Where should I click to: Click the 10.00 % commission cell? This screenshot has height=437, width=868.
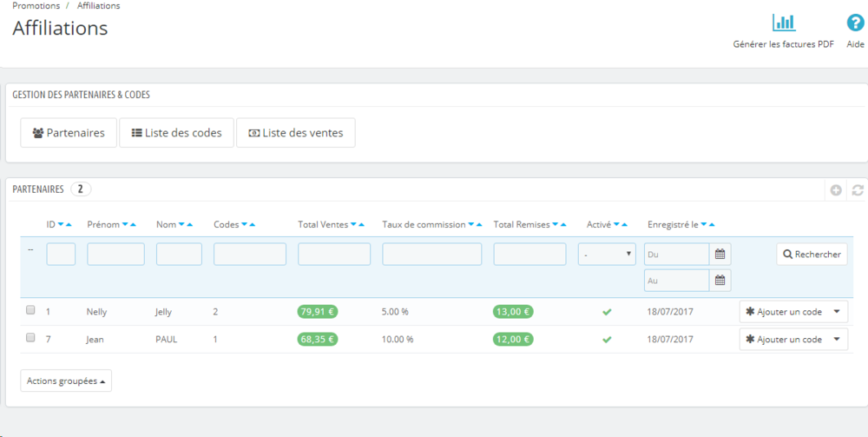click(x=398, y=340)
